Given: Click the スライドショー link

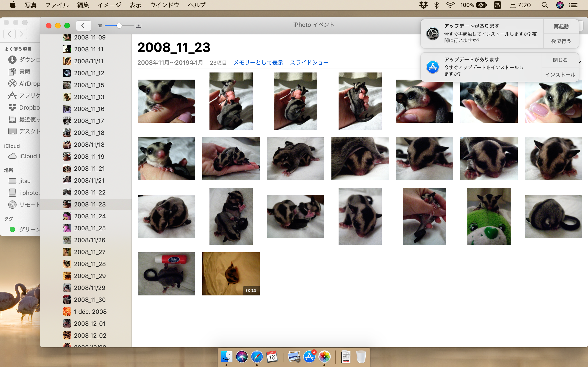Looking at the screenshot, I should coord(309,63).
